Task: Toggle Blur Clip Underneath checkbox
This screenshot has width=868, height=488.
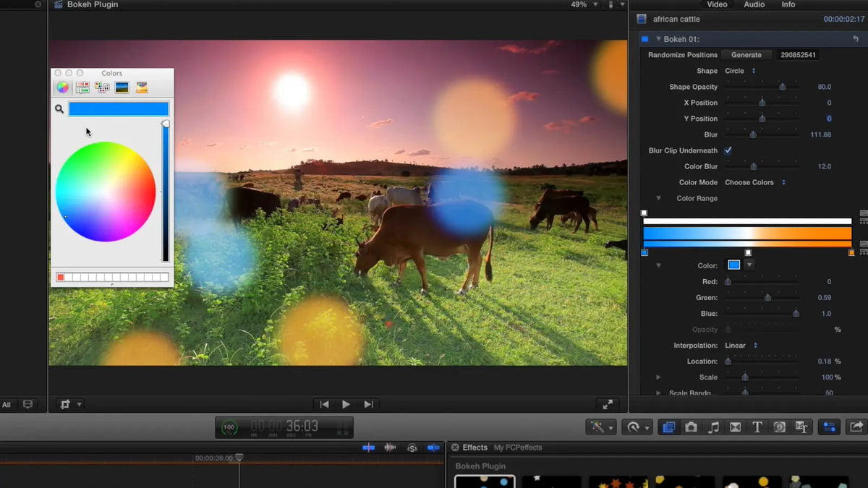Action: [x=728, y=150]
